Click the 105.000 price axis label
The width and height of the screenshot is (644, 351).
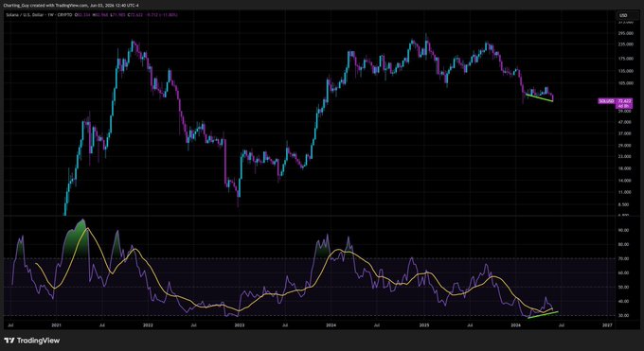tap(625, 82)
